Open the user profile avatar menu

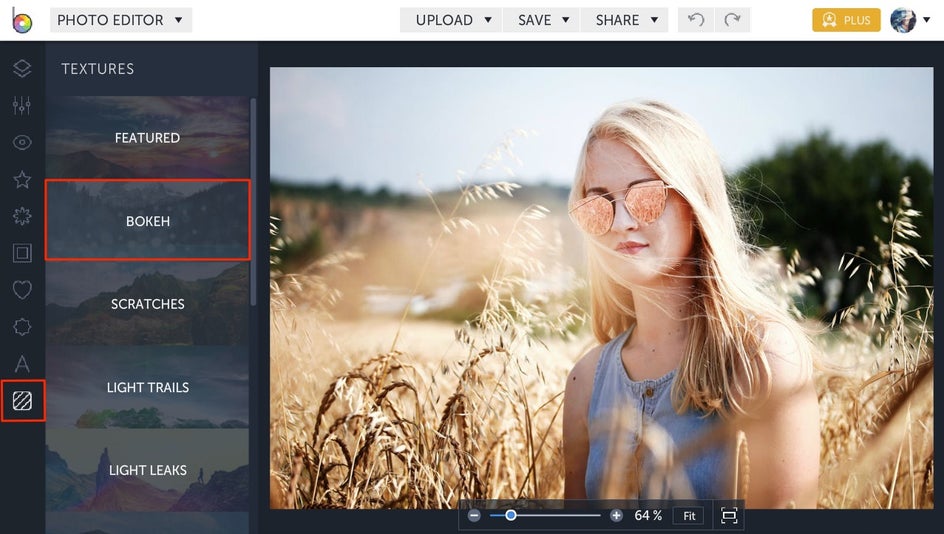click(909, 20)
